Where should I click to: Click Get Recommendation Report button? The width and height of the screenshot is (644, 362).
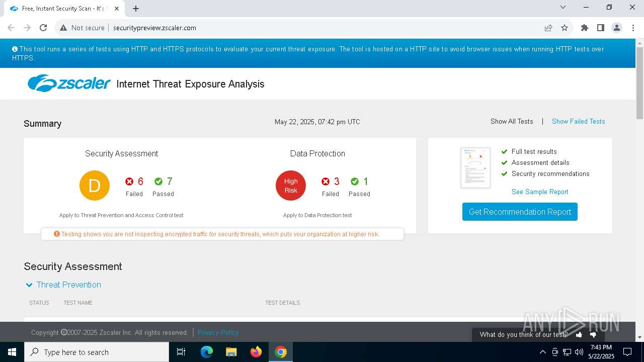[520, 212]
